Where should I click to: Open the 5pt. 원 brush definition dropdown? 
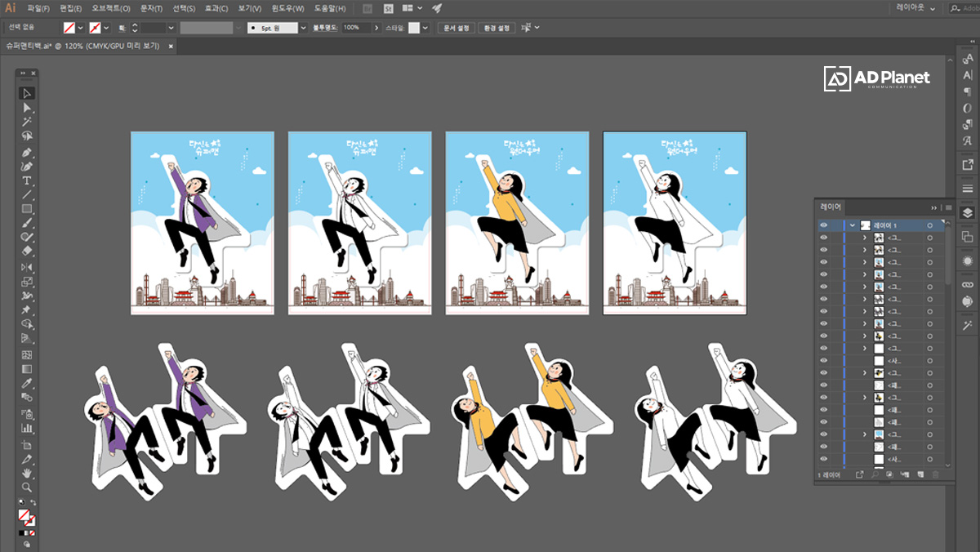click(x=304, y=27)
